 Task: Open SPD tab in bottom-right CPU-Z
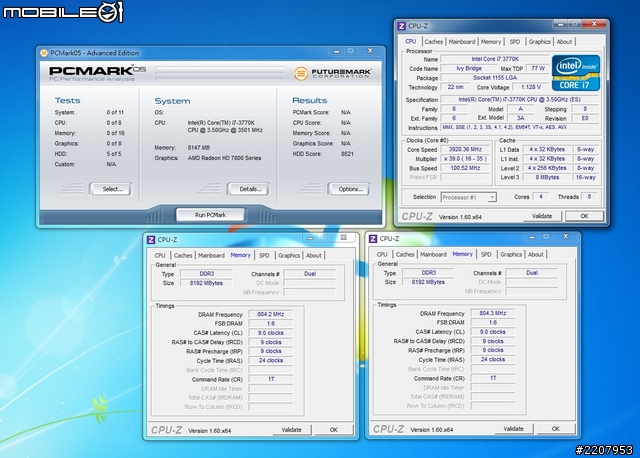click(x=486, y=254)
